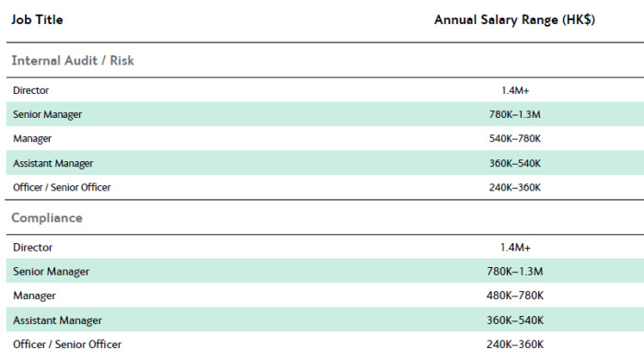
Task: Click Officer / Senior Officer in Internal Audit
Action: (62, 188)
